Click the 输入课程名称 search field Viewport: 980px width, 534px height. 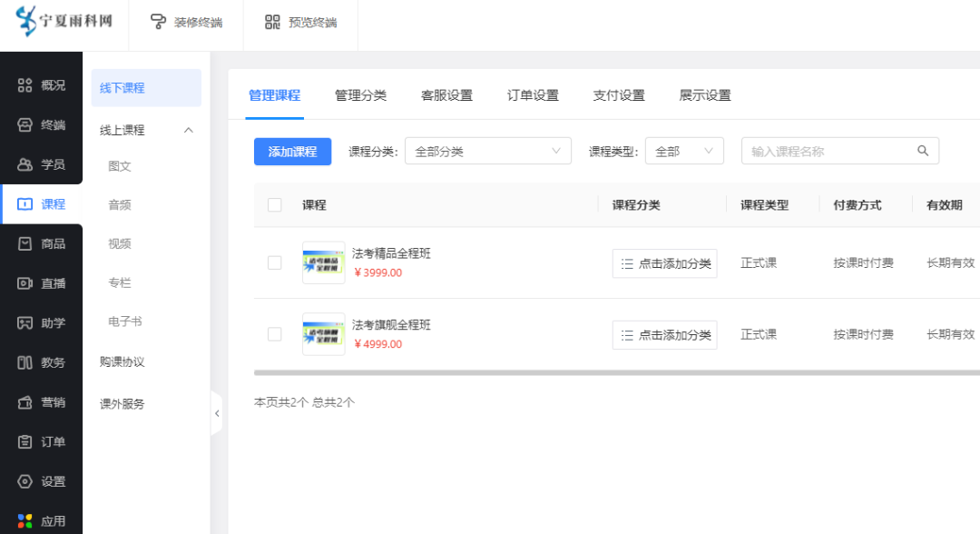840,151
